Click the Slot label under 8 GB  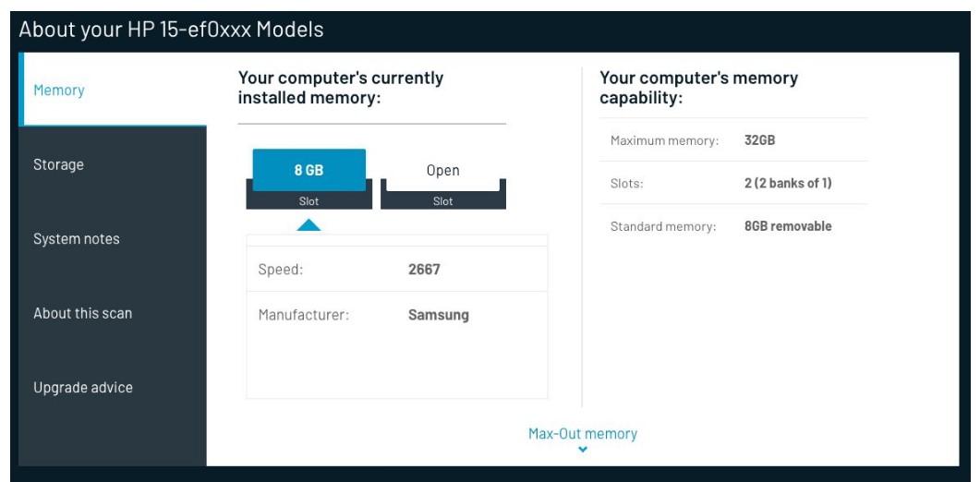[309, 201]
